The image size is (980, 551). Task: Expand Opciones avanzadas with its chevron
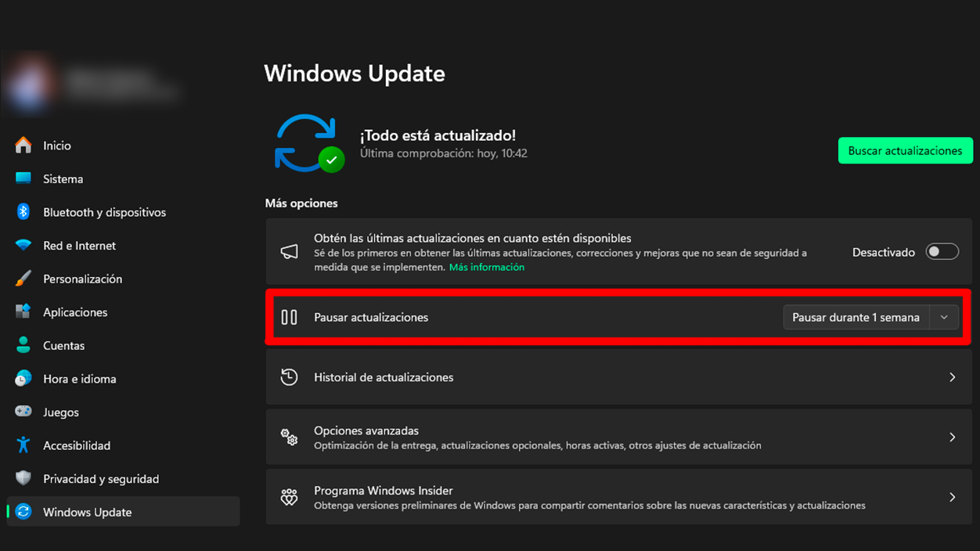click(x=952, y=437)
